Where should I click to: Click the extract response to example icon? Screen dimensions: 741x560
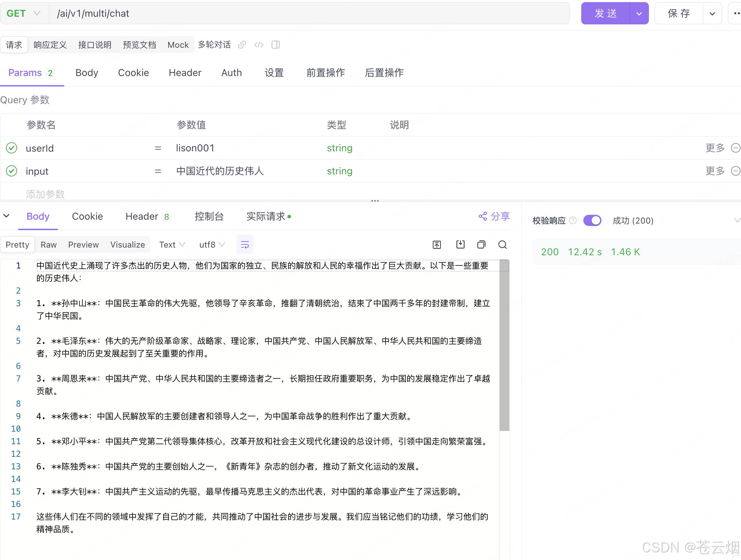tap(437, 245)
